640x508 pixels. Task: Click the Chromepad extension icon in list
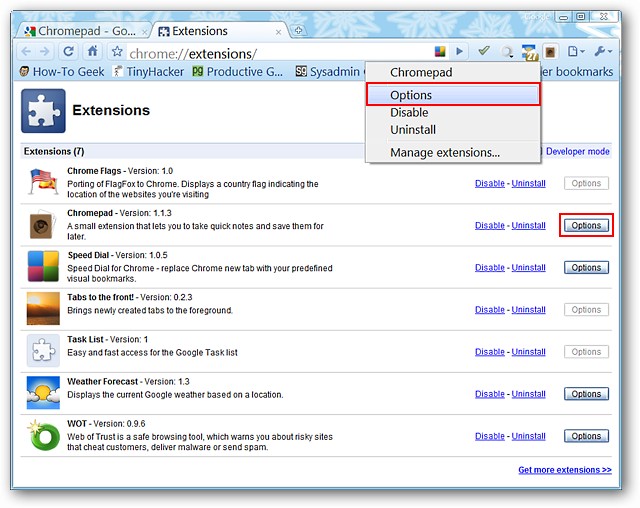click(43, 225)
